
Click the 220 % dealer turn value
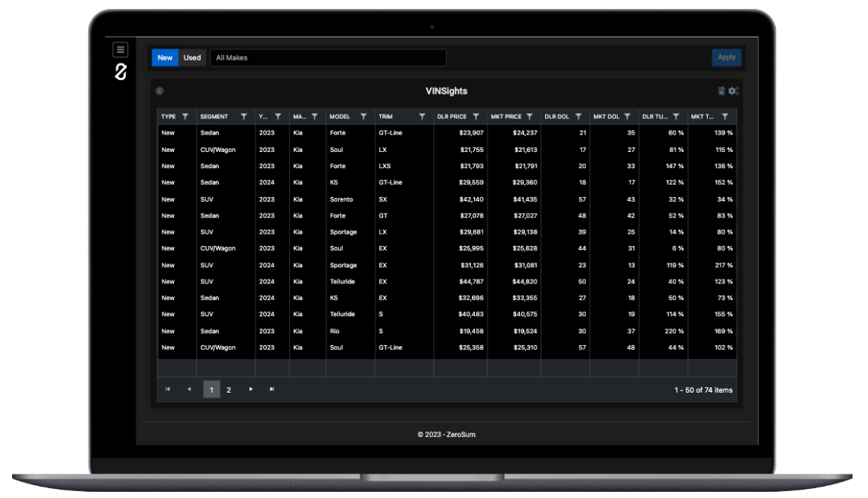coord(674,331)
